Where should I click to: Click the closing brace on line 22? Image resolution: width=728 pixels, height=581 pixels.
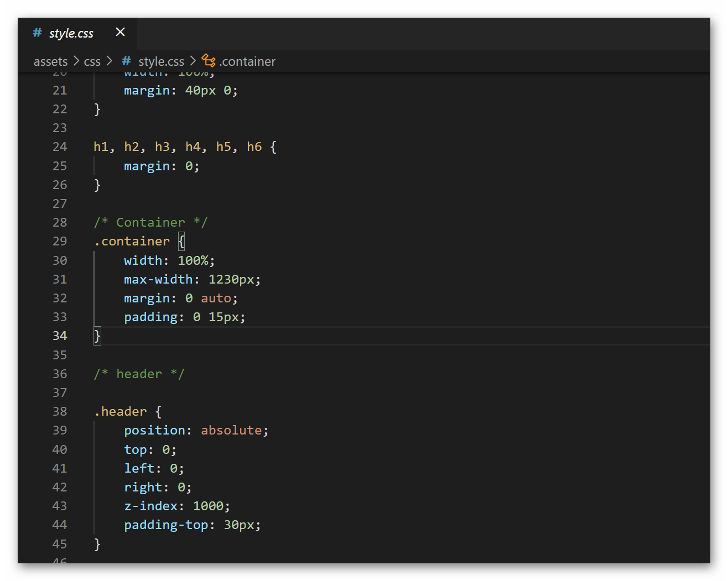(97, 109)
